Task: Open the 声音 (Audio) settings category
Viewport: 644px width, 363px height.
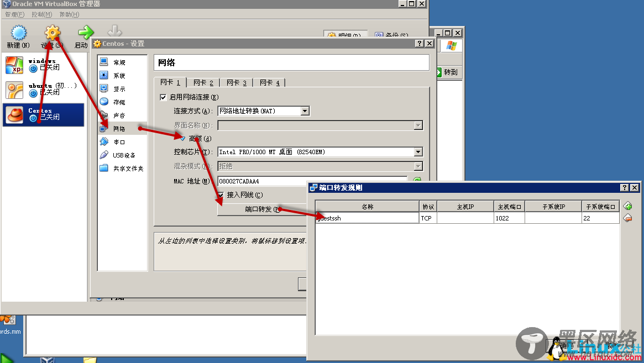Action: (122, 115)
